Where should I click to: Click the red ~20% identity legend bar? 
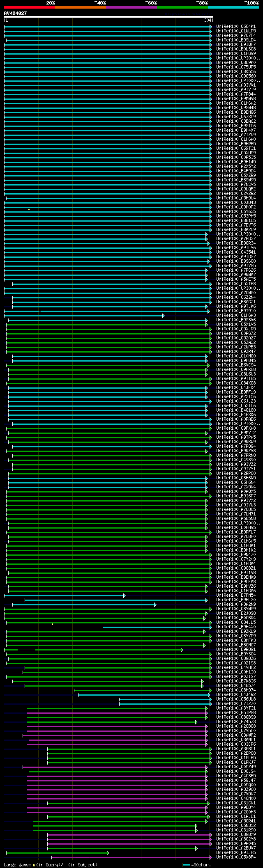click(x=29, y=7)
